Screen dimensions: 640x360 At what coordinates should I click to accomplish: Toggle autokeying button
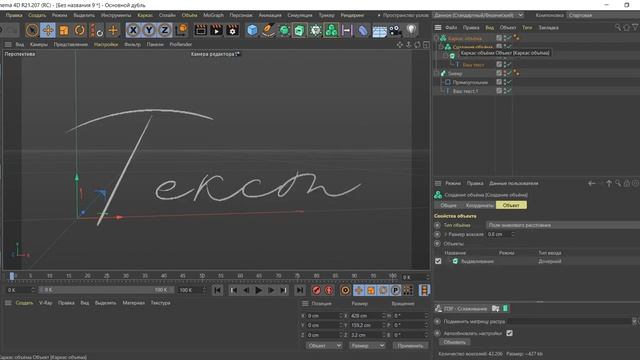[329, 290]
